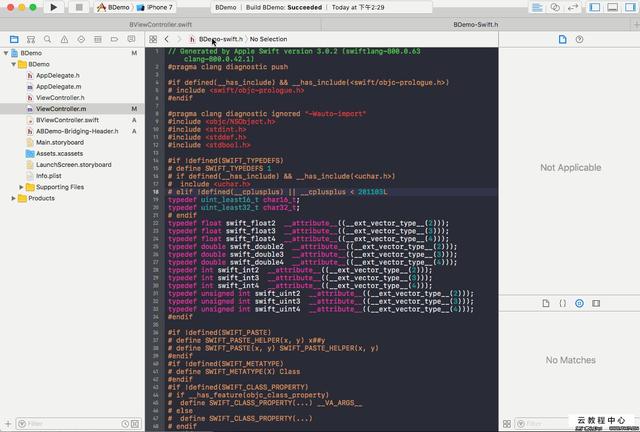Expand the Supporting Files group

click(21, 187)
